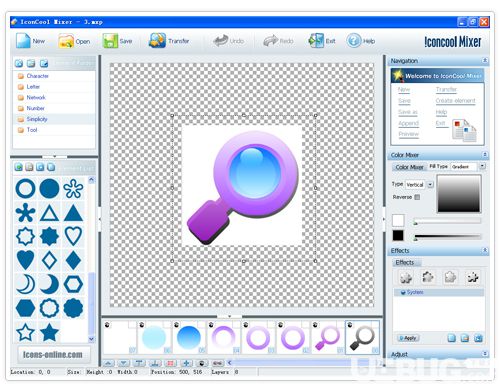Select the outlined five-point star shape

point(25,332)
